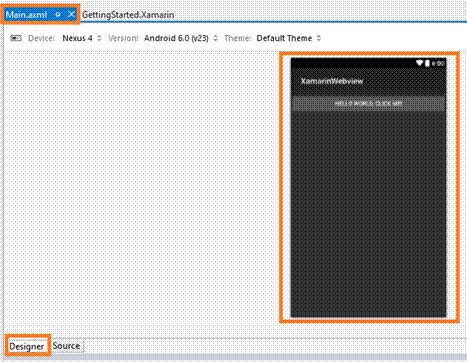Click the Version: label
This screenshot has width=467, height=362.
123,38
